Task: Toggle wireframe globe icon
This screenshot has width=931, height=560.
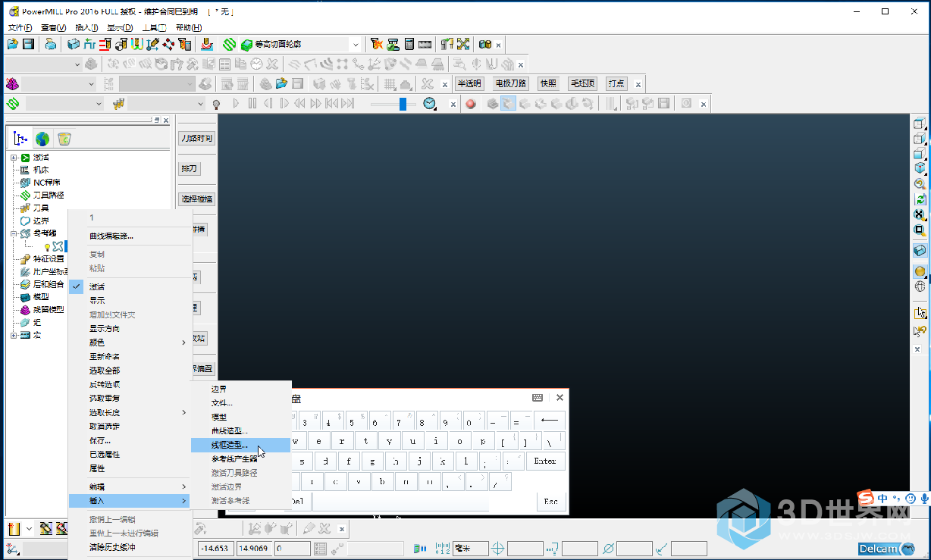Action: (920, 286)
